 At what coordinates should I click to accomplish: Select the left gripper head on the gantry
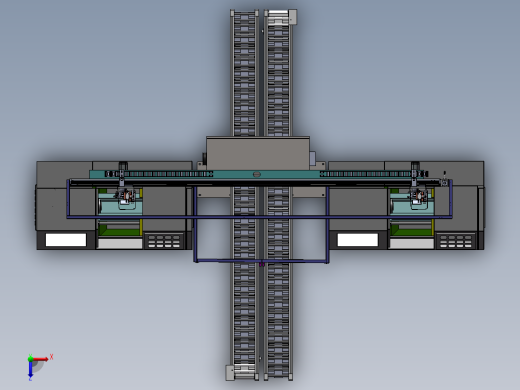(x=125, y=196)
